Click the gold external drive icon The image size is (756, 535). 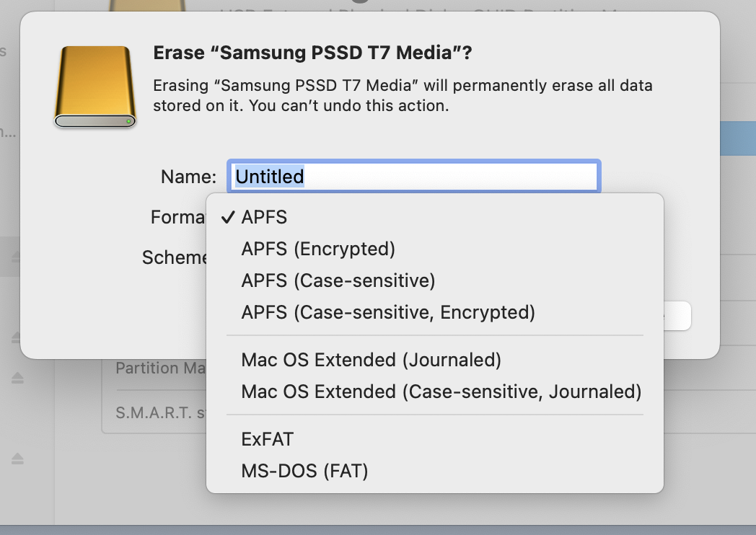coord(95,87)
